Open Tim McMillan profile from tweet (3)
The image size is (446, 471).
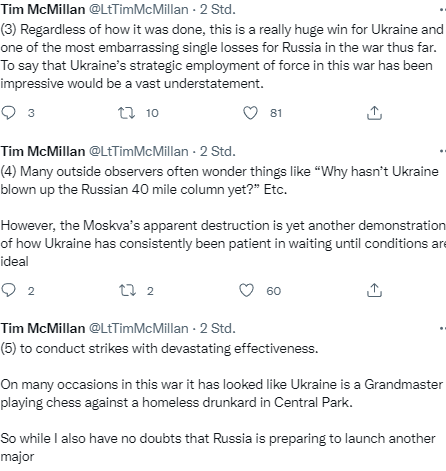point(43,9)
